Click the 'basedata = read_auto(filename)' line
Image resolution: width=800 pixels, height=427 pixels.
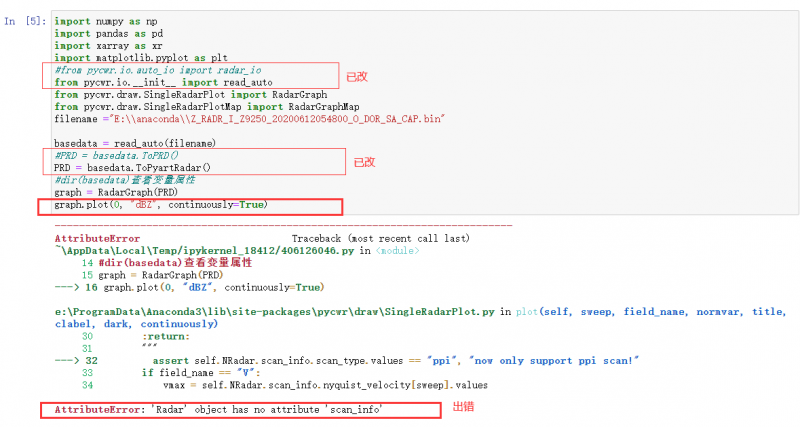coord(135,143)
